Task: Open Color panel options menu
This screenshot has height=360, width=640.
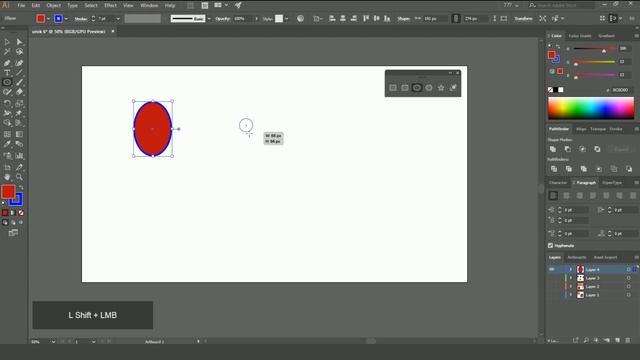Action: click(x=636, y=36)
